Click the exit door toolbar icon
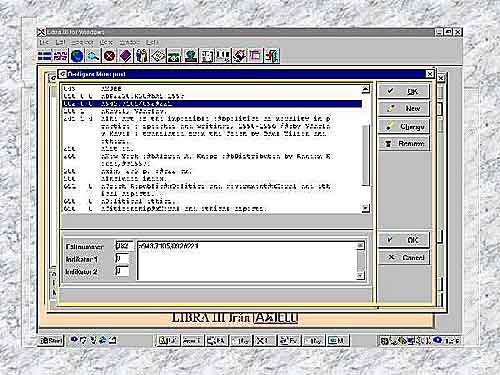500x375 pixels. pos(272,56)
